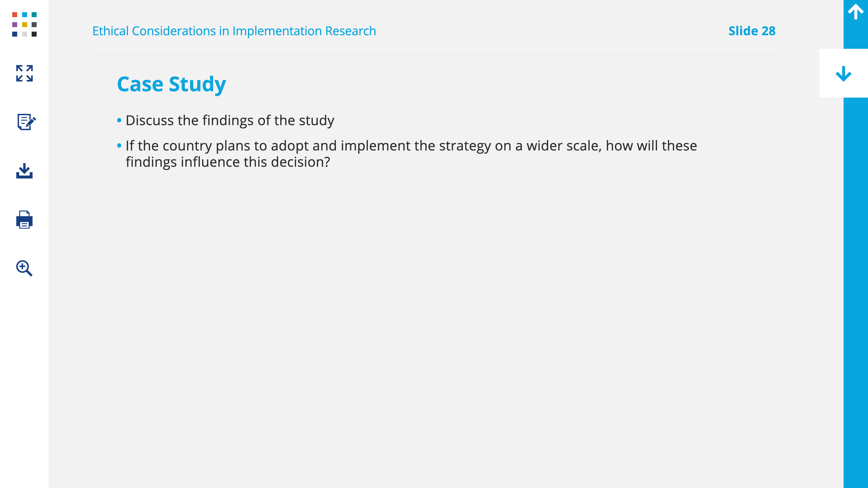Click the Case Study heading

tap(172, 84)
